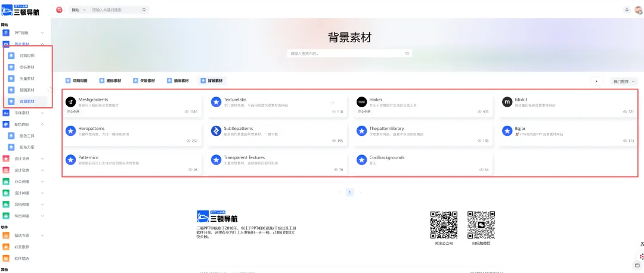Image resolution: width=644 pixels, height=273 pixels.
Task: Click the Coolbackgrounds star icon
Action: (x=361, y=160)
